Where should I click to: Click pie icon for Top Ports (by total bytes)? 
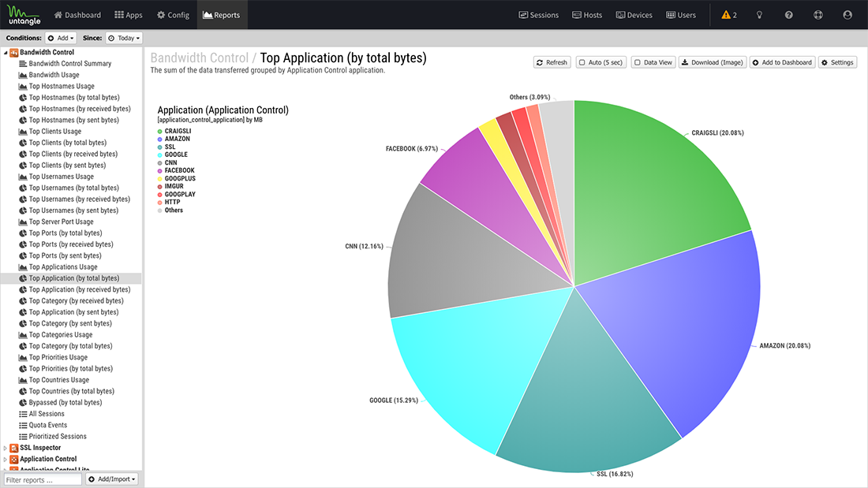[23, 233]
